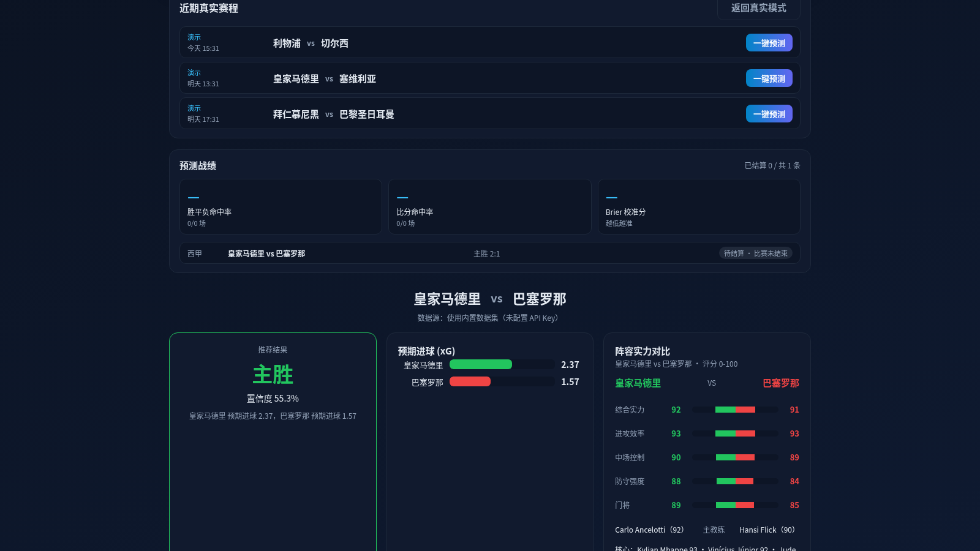The image size is (980, 551).
Task: Click the 综合实力 comparison bar
Action: click(x=735, y=410)
